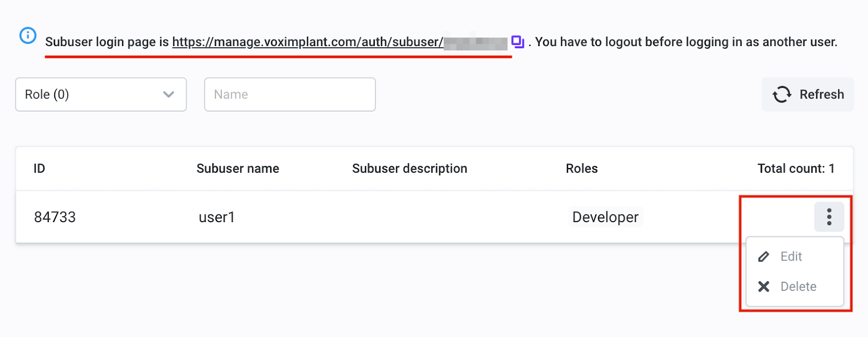Click the Refresh button
This screenshot has height=337, width=868.
[x=807, y=94]
